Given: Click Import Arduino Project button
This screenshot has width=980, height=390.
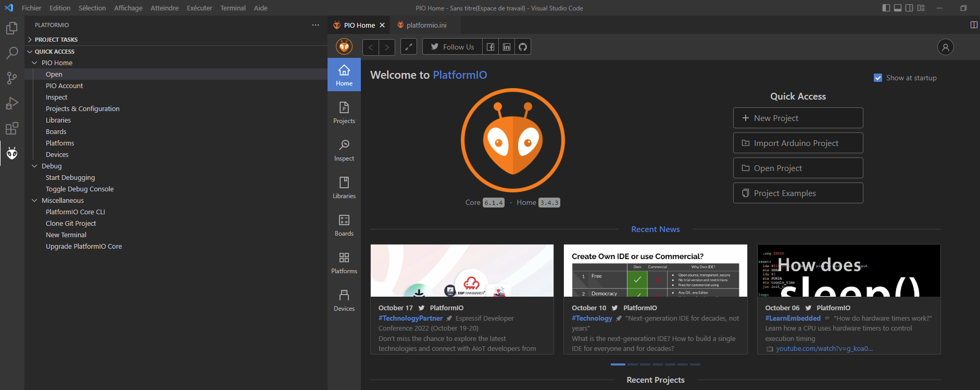Looking at the screenshot, I should (x=798, y=143).
